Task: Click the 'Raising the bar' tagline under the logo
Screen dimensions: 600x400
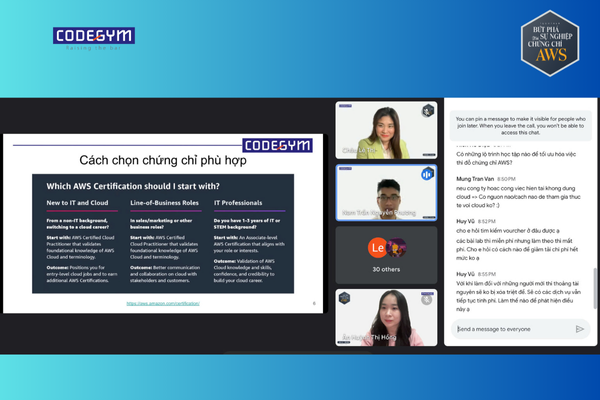Action: 93,48
